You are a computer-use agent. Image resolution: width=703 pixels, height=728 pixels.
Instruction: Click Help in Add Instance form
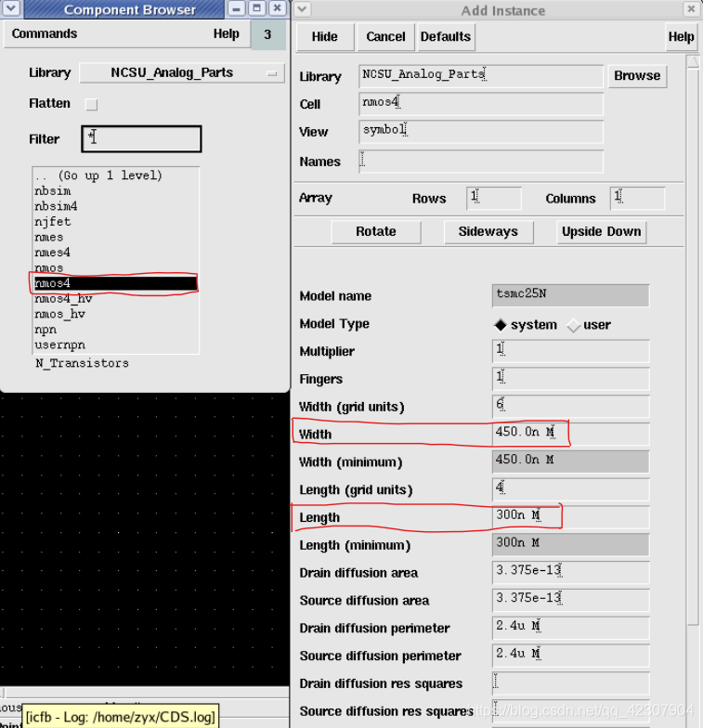pyautogui.click(x=681, y=37)
